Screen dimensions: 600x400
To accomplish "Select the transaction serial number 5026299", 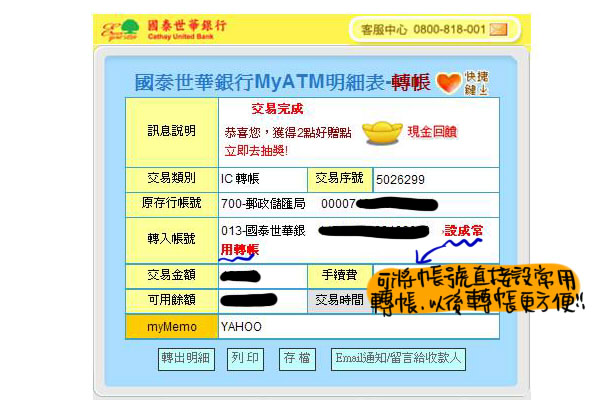I will (x=400, y=180).
